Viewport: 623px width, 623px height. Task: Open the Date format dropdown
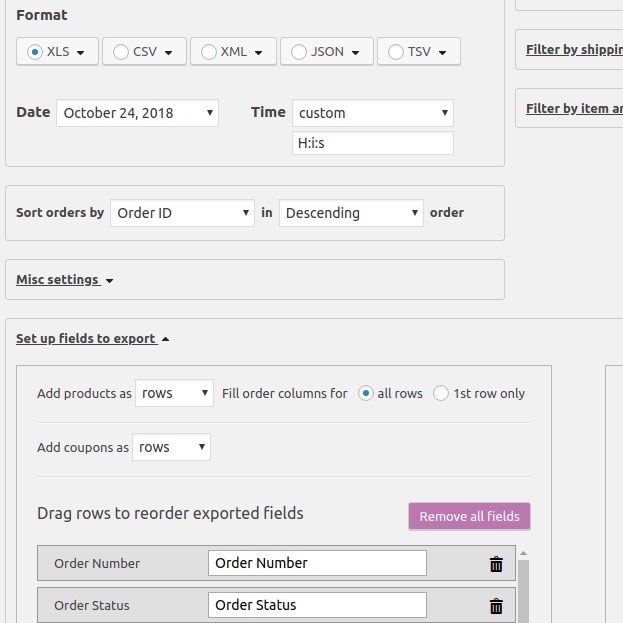137,113
